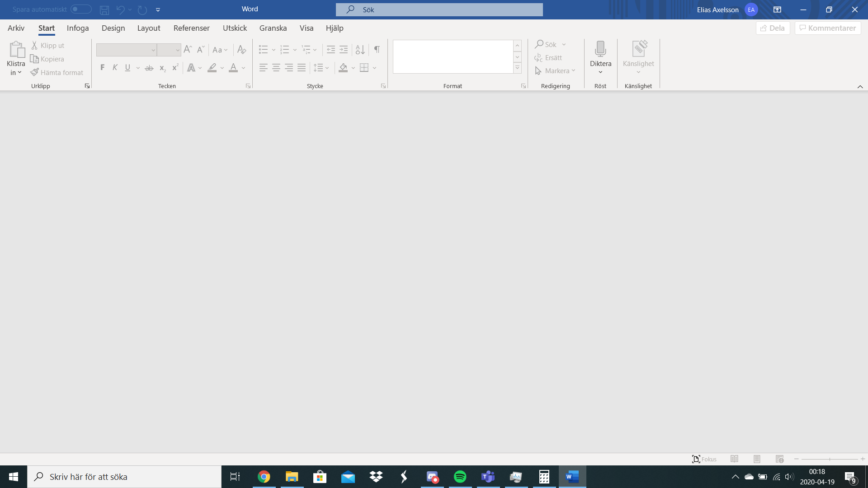
Task: Click the Diktera microphone icon
Action: [x=600, y=49]
